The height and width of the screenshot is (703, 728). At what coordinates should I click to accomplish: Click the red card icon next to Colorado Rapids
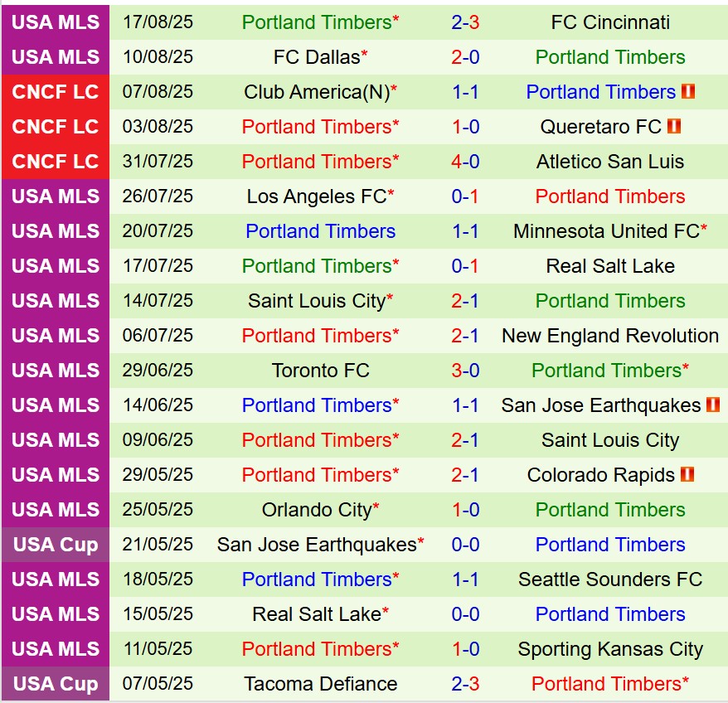(x=687, y=475)
